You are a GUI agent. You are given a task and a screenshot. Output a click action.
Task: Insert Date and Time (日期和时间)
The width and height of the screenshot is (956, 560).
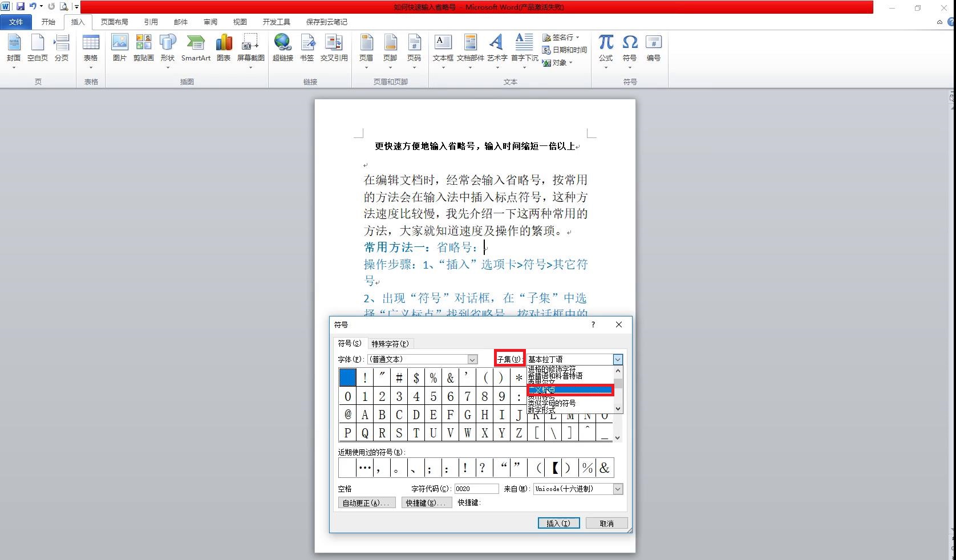564,50
